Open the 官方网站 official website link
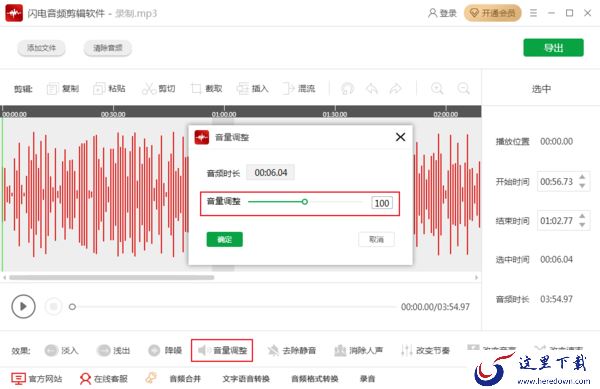600x389 pixels. click(36, 379)
